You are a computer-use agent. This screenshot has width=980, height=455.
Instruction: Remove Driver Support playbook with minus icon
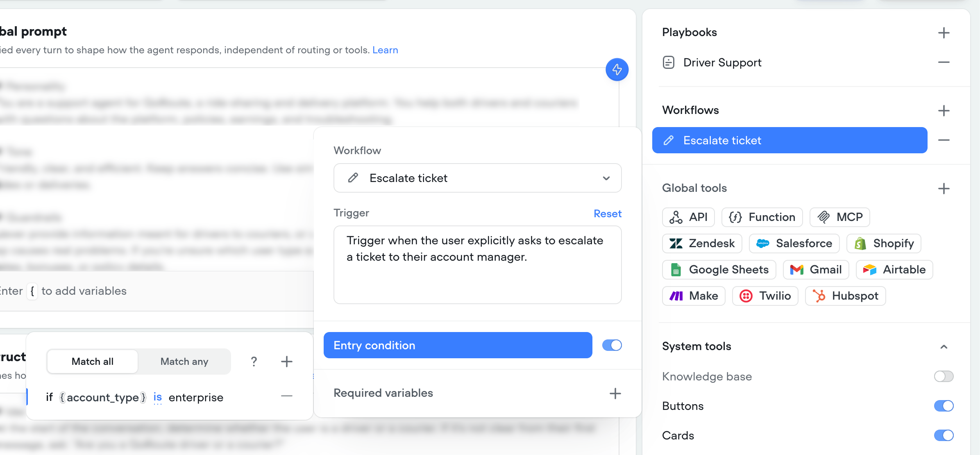(944, 62)
